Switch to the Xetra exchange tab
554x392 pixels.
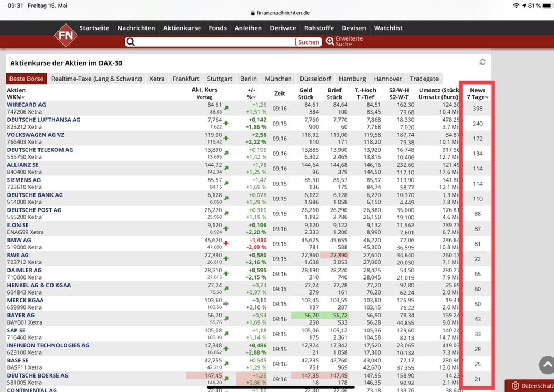point(158,79)
